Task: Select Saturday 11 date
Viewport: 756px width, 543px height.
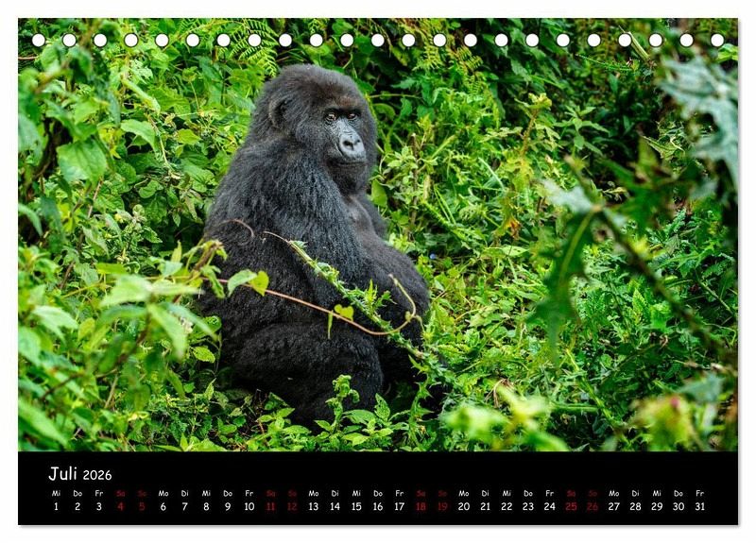Action: click(270, 506)
